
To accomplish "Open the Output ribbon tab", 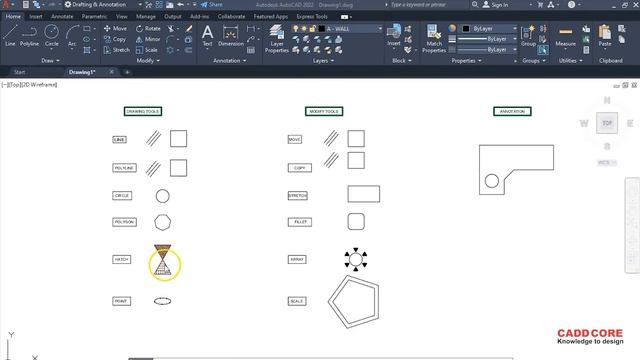I will click(x=173, y=17).
